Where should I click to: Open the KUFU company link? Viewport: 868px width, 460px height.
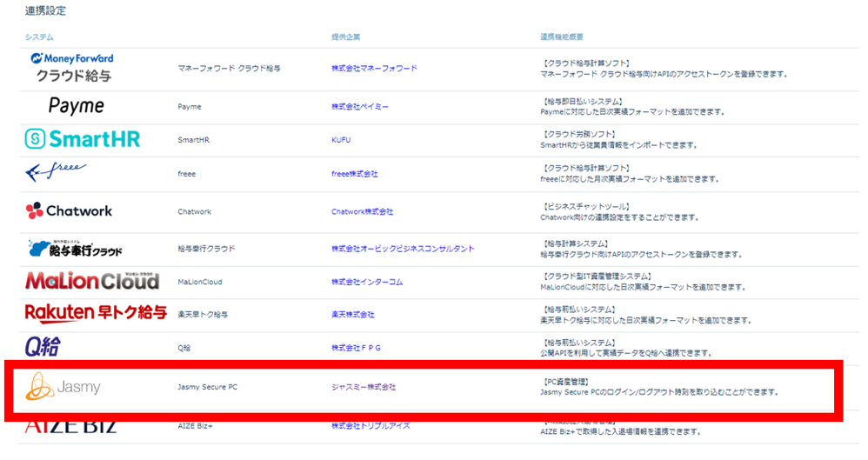(341, 139)
